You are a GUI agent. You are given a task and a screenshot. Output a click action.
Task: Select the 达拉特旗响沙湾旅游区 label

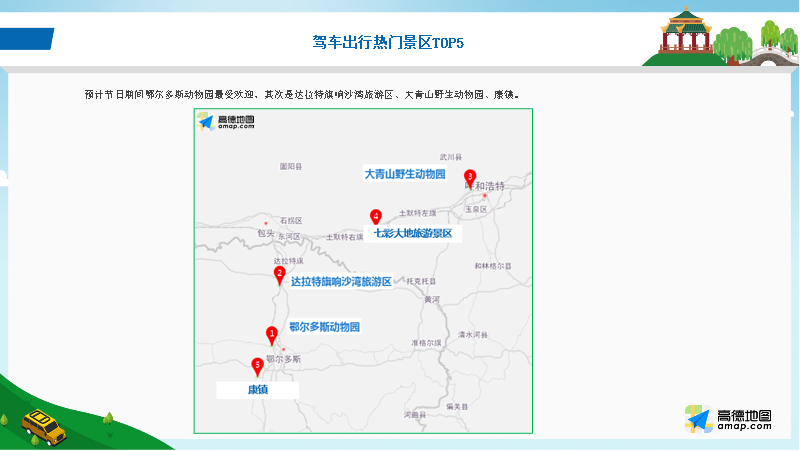(x=340, y=282)
